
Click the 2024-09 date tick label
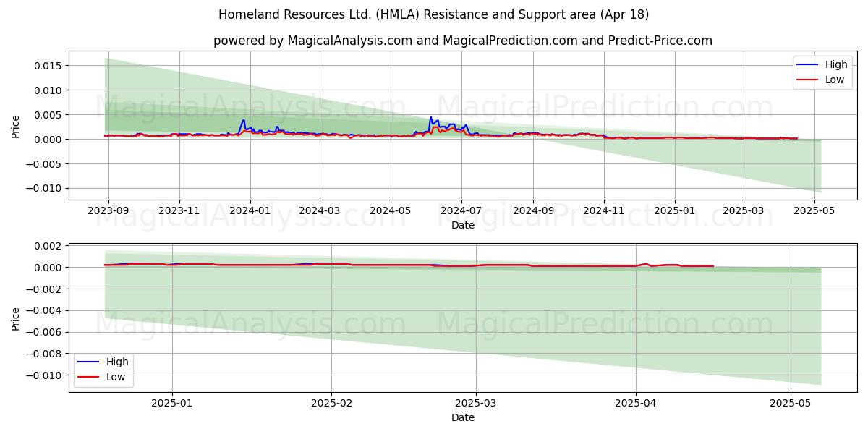click(533, 211)
